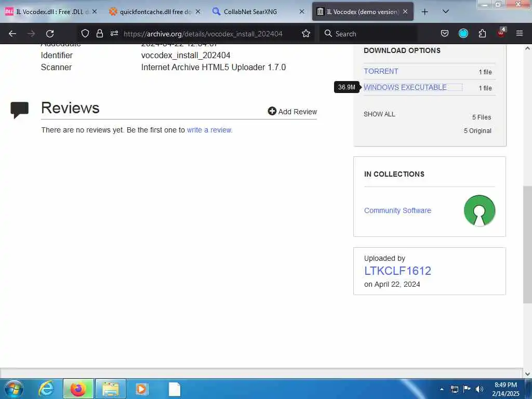
Task: Click the 5 Files count text
Action: point(482,117)
